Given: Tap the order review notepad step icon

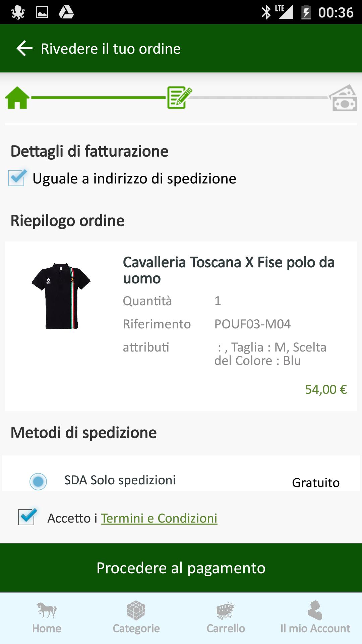Looking at the screenshot, I should (x=180, y=98).
